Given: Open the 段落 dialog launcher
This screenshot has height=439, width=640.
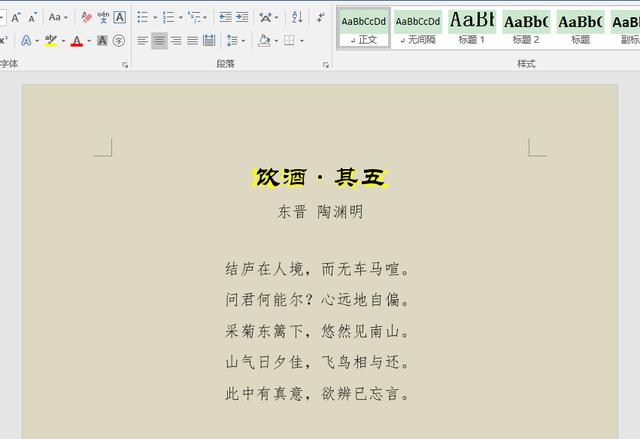Looking at the screenshot, I should (326, 65).
